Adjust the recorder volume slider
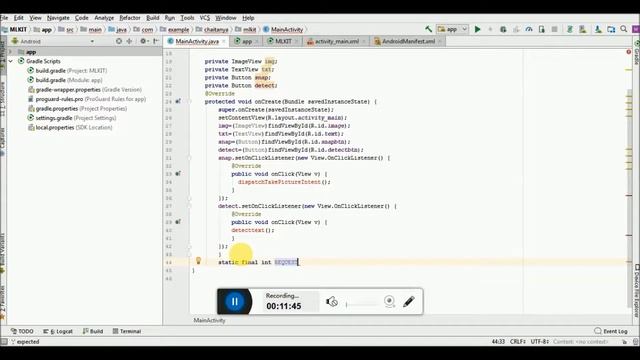Viewport: 640px width, 360px height. (x=362, y=304)
